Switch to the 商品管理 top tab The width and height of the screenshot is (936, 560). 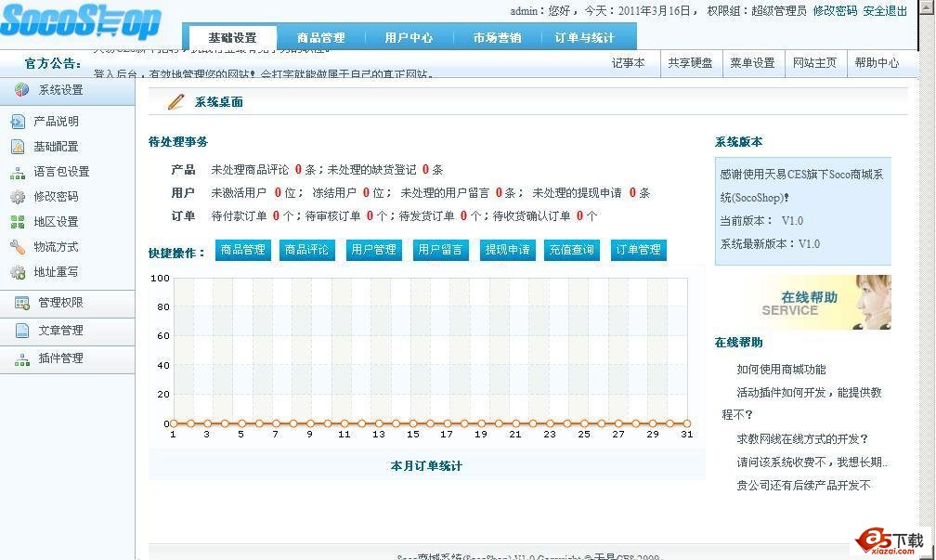[320, 38]
